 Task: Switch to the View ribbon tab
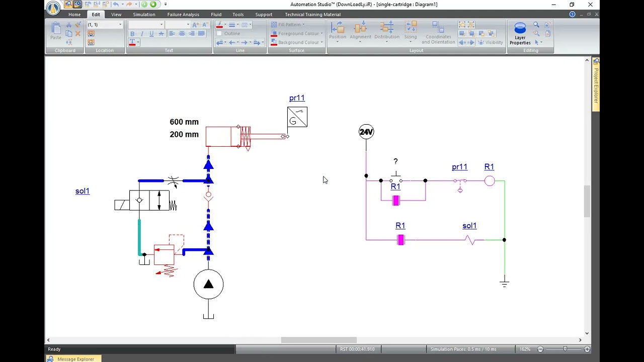(x=116, y=14)
